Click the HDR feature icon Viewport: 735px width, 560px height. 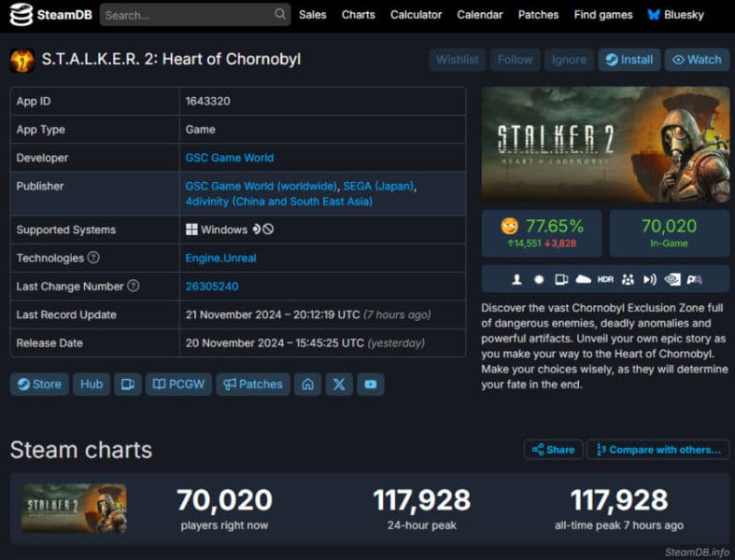click(605, 280)
